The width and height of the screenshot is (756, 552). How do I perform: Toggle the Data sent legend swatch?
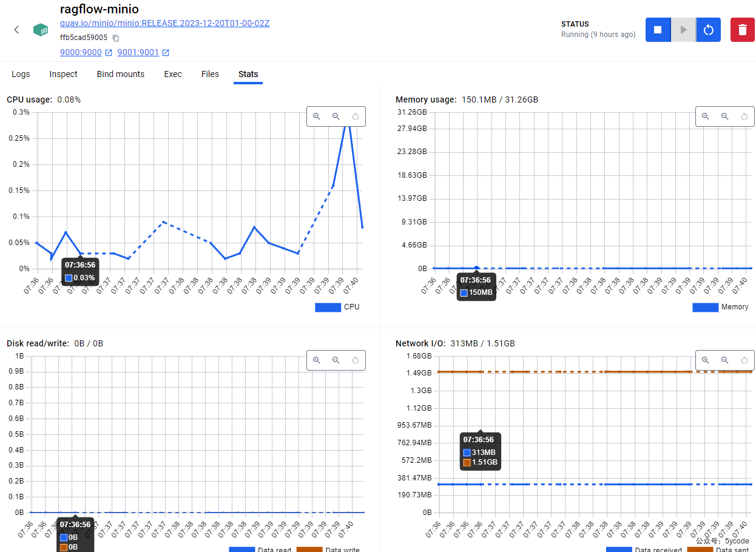coord(700,550)
